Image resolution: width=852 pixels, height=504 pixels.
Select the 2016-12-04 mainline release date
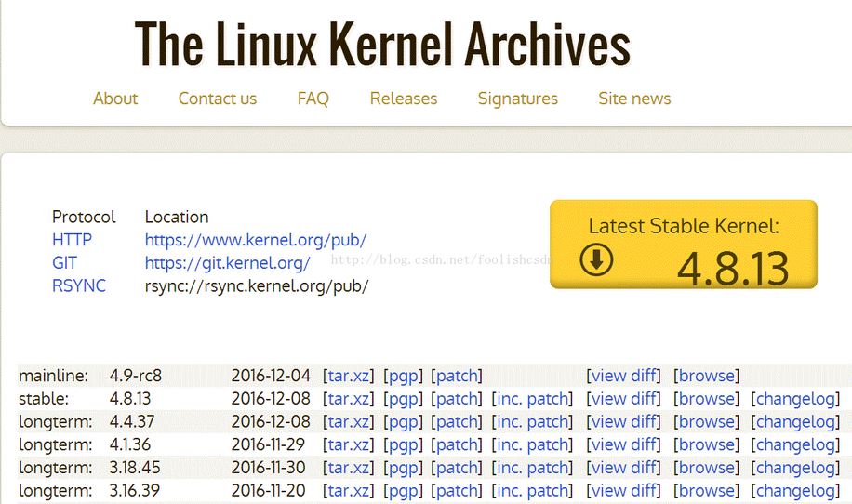pos(271,376)
